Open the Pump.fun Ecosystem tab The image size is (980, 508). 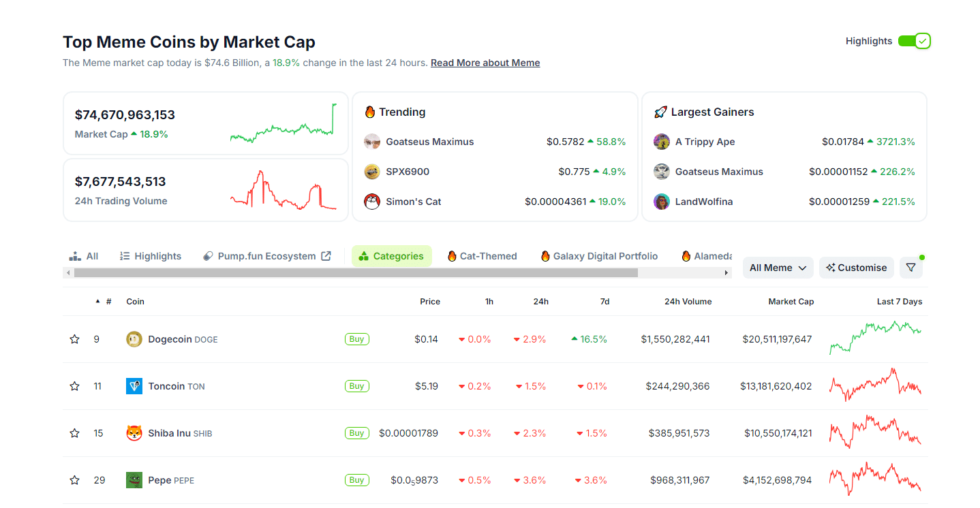pos(266,256)
